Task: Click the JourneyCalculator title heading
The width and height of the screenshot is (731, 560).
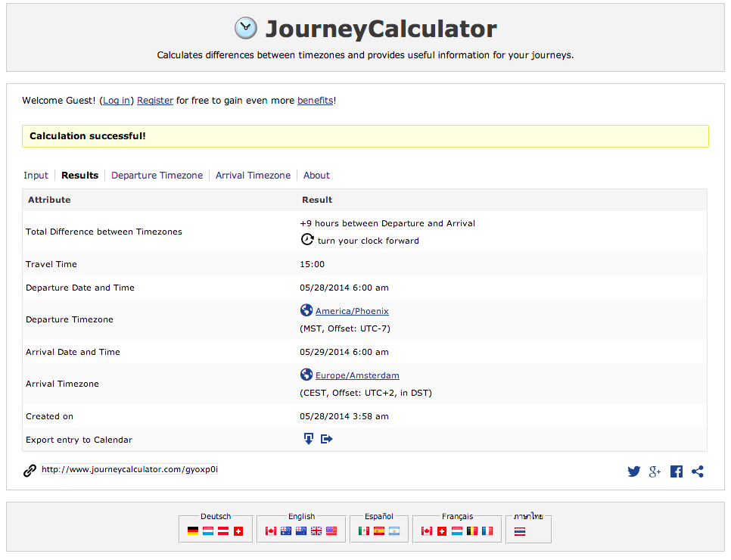Action: (x=381, y=29)
